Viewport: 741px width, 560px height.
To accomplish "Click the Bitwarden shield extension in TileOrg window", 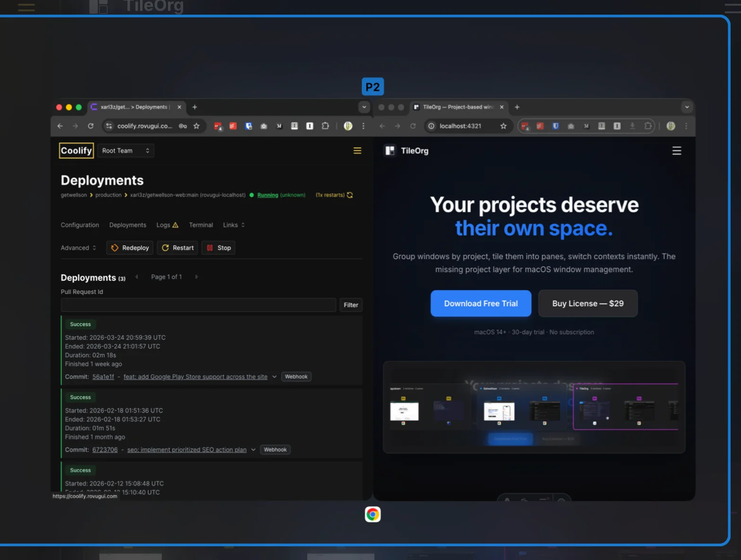I will (556, 126).
